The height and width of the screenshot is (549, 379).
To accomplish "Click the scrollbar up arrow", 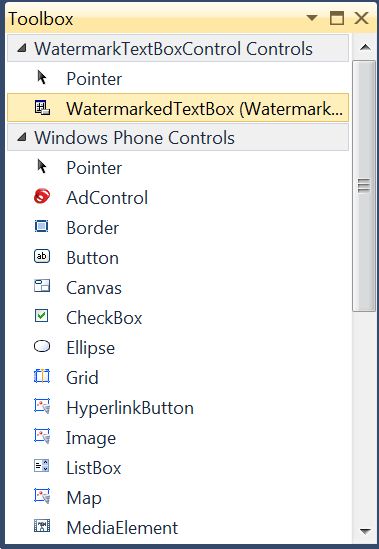I will point(365,47).
